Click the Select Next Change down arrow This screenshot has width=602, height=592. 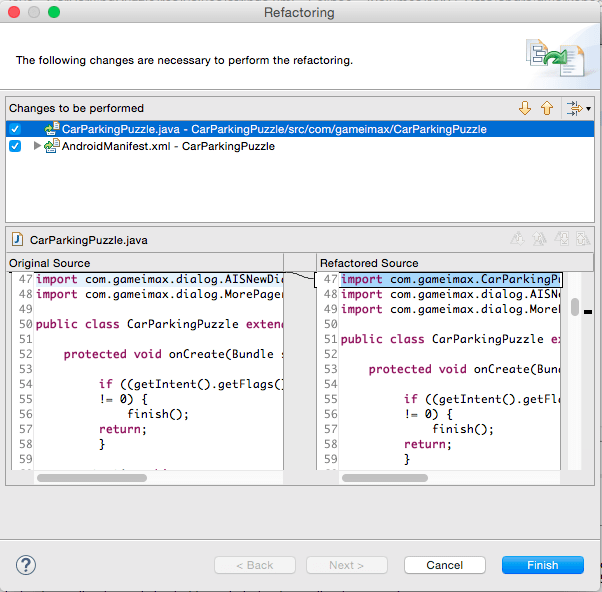point(525,108)
